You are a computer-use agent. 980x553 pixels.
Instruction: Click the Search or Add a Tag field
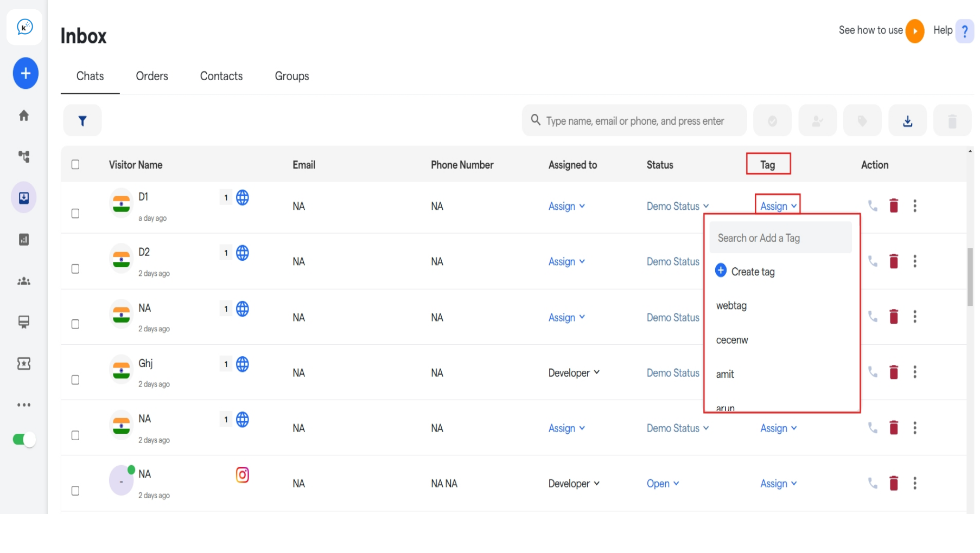[780, 237]
